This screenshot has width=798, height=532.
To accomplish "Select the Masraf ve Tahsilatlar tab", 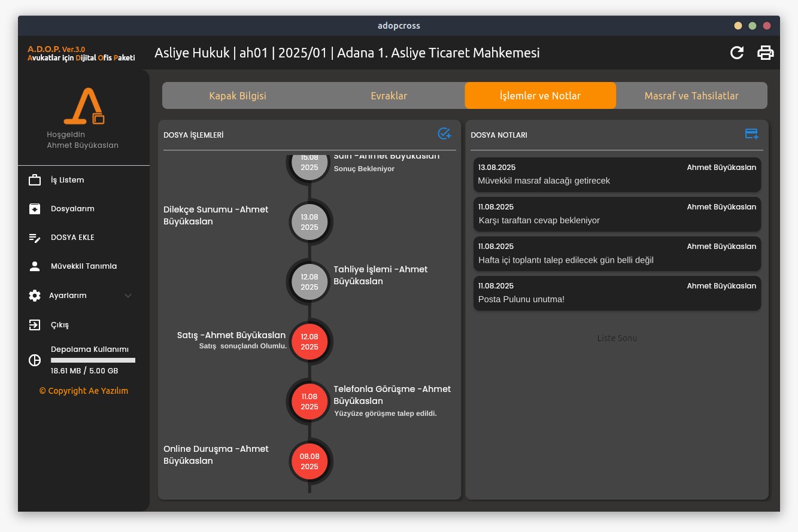I will coord(691,96).
